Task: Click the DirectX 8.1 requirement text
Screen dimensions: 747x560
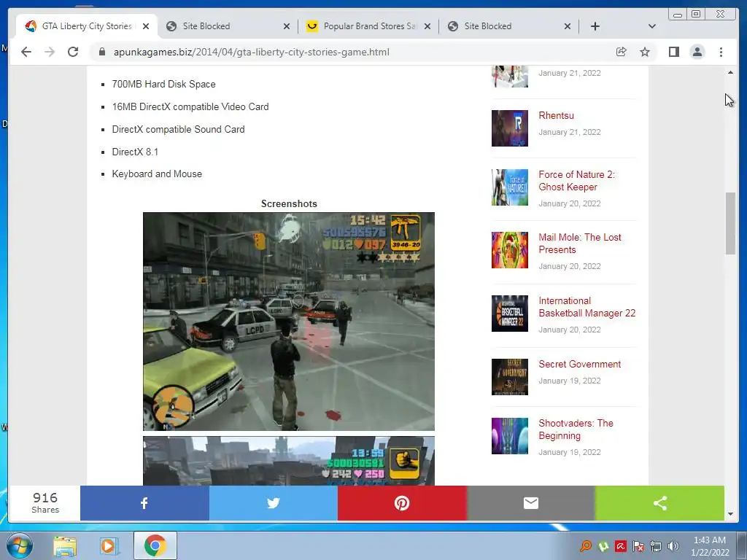Action: tap(135, 152)
